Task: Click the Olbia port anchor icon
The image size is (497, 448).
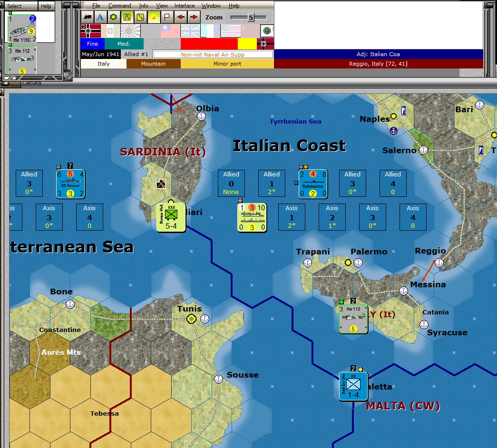Action: (x=201, y=117)
